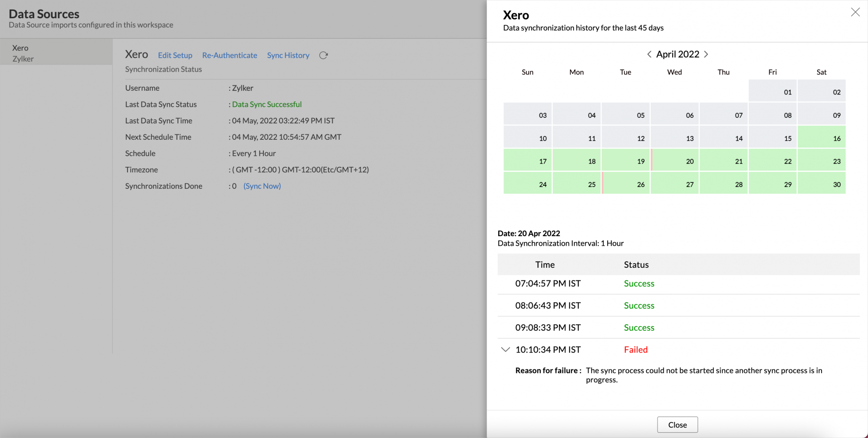Click the Time column header
868x438 pixels.
(545, 264)
